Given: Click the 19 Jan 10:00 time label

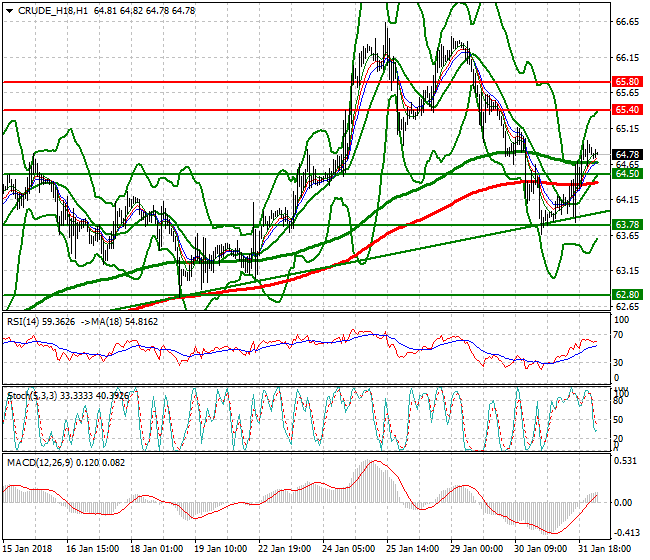Looking at the screenshot, I should [221, 549].
